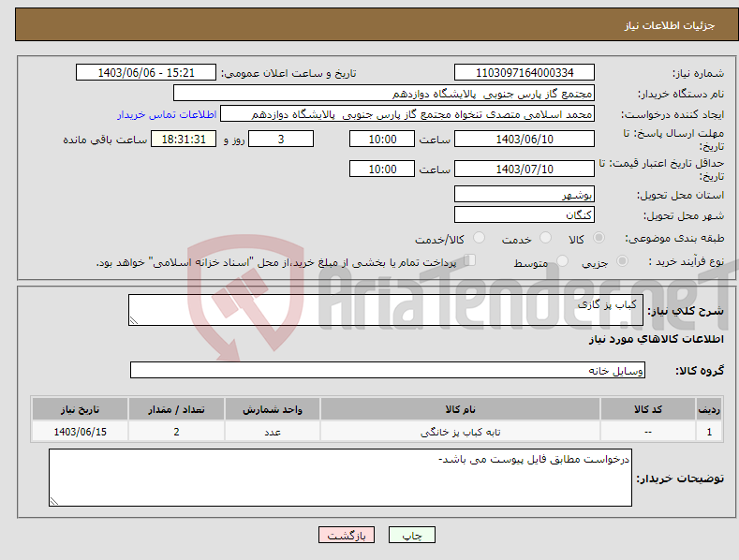The width and height of the screenshot is (739, 560).
Task: Select the متوسط purchase type radio
Action: (x=562, y=260)
